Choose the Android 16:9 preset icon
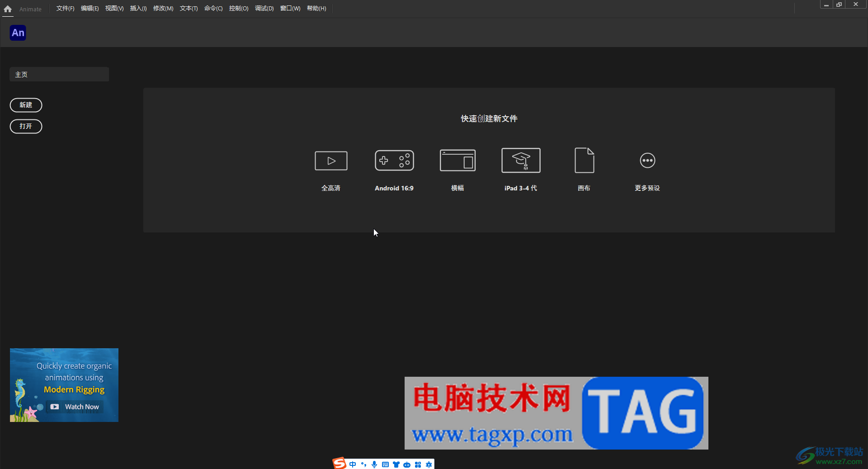 tap(394, 160)
